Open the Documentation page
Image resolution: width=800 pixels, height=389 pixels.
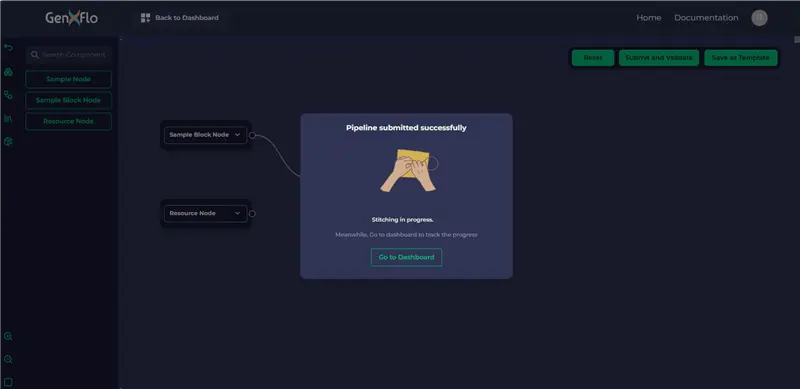pos(706,18)
